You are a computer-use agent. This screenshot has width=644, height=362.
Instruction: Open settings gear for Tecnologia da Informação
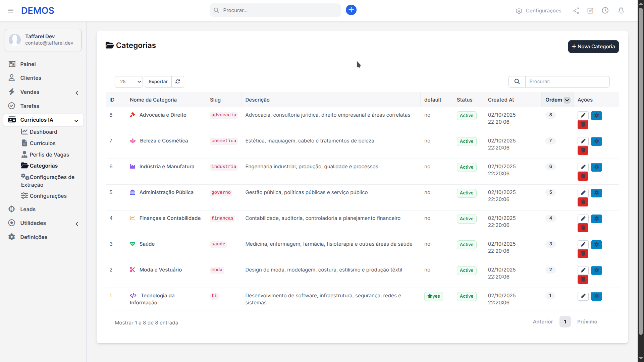click(597, 296)
